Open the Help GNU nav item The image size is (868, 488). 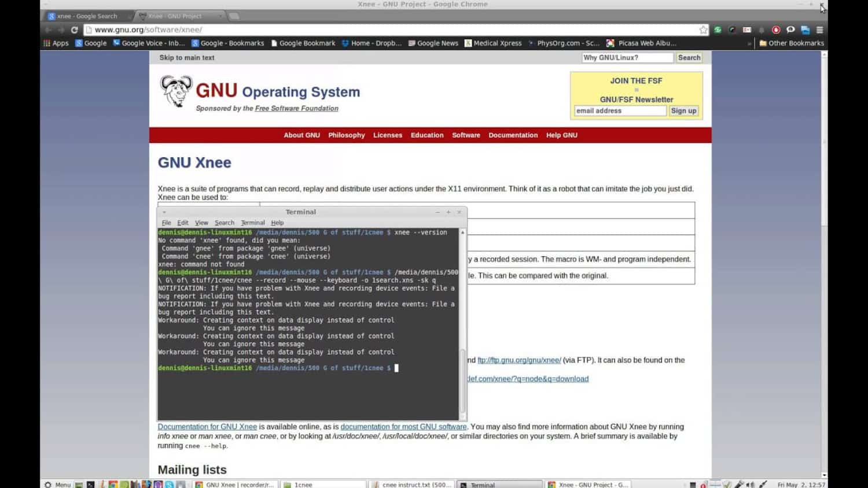(x=562, y=135)
